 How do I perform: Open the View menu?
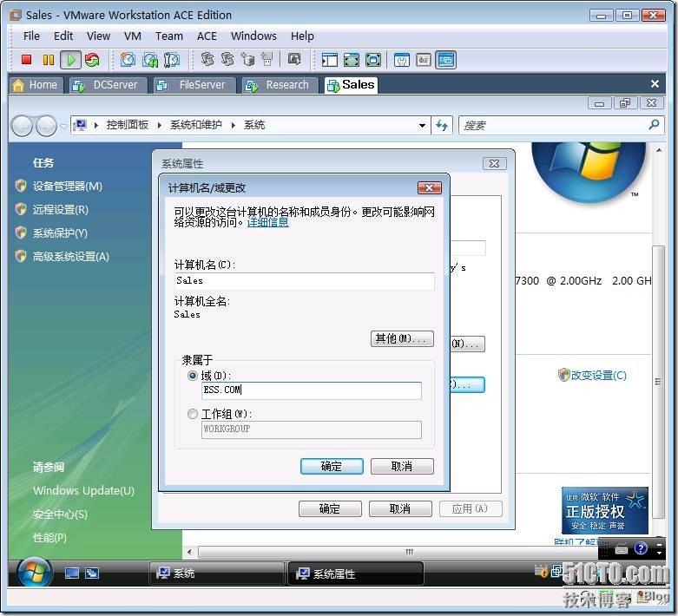coord(99,36)
